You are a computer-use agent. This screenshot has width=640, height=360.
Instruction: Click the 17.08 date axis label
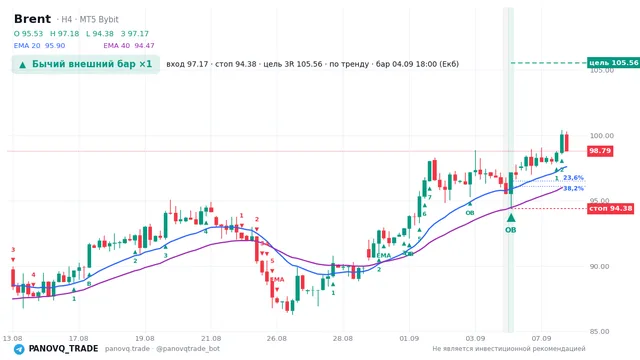(78, 338)
